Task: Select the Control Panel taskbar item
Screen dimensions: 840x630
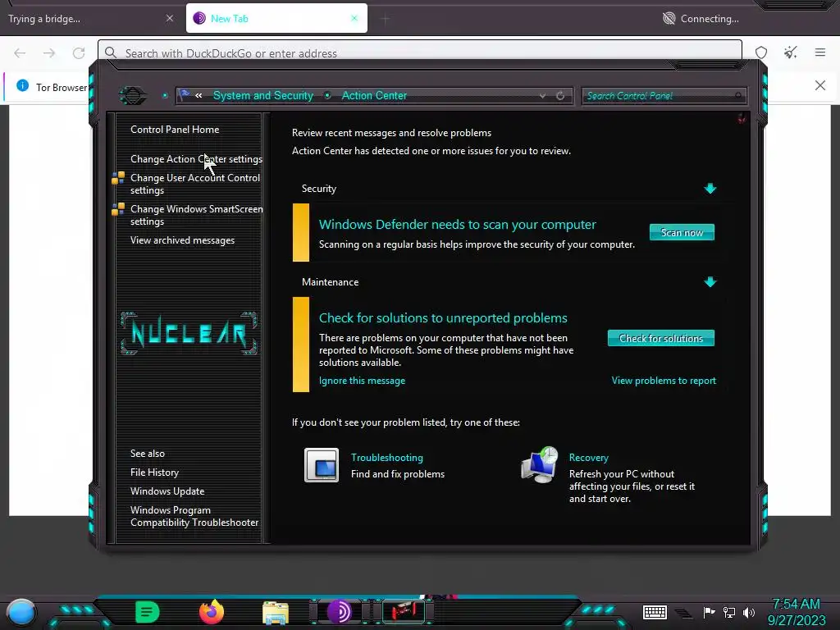Action: pos(404,612)
